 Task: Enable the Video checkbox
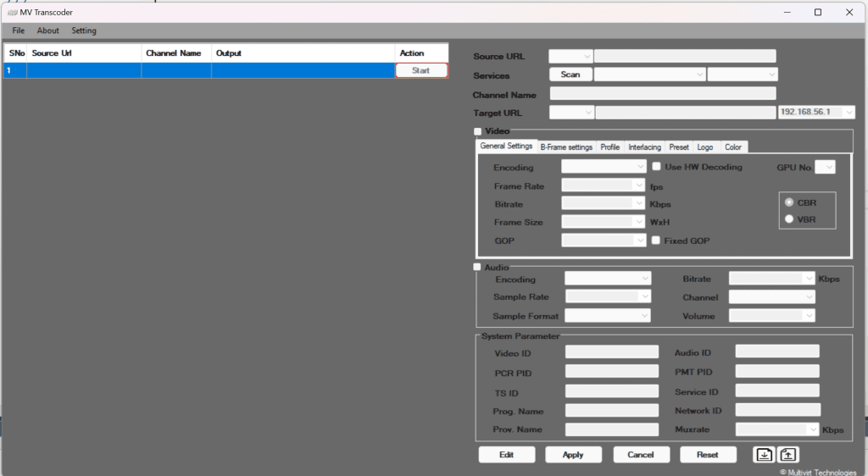coord(478,131)
